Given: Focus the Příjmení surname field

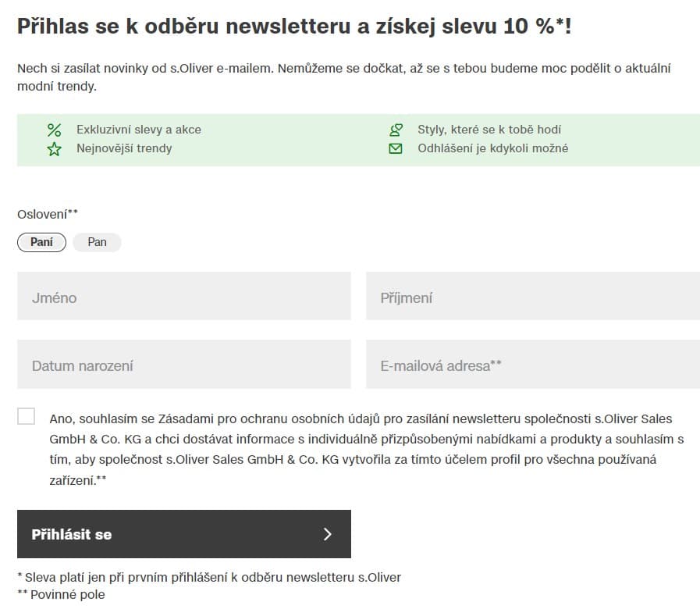Looking at the screenshot, I should 533,296.
